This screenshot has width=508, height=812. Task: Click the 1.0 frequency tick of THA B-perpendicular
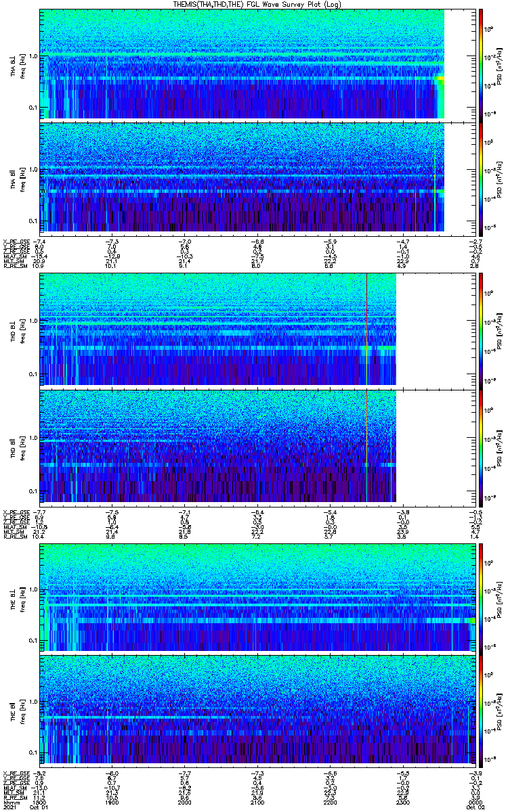pos(35,56)
